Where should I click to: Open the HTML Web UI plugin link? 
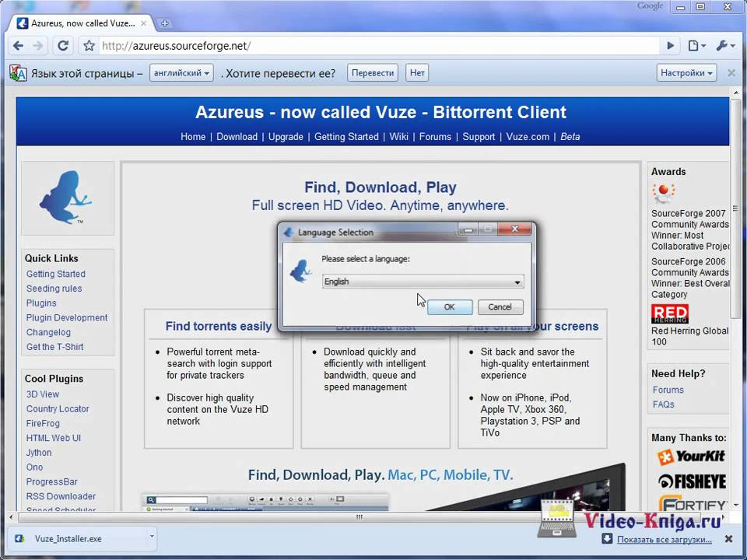pos(54,438)
